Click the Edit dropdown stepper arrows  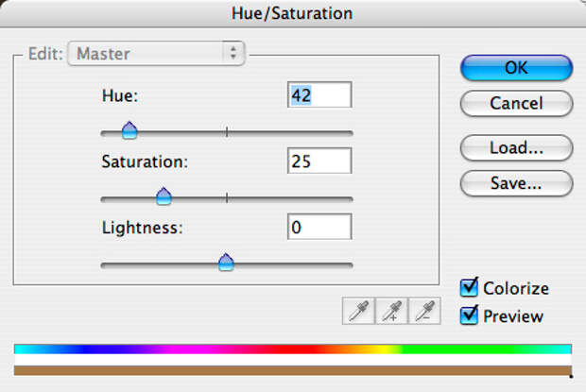point(233,53)
